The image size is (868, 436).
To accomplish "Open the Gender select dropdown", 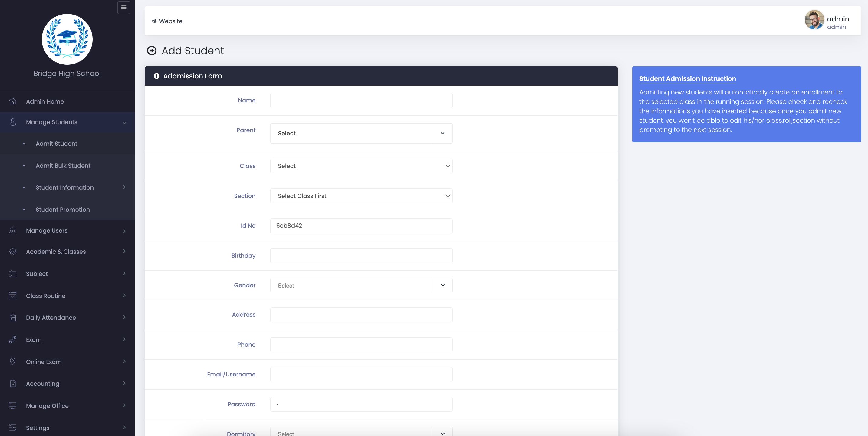I will (x=361, y=285).
